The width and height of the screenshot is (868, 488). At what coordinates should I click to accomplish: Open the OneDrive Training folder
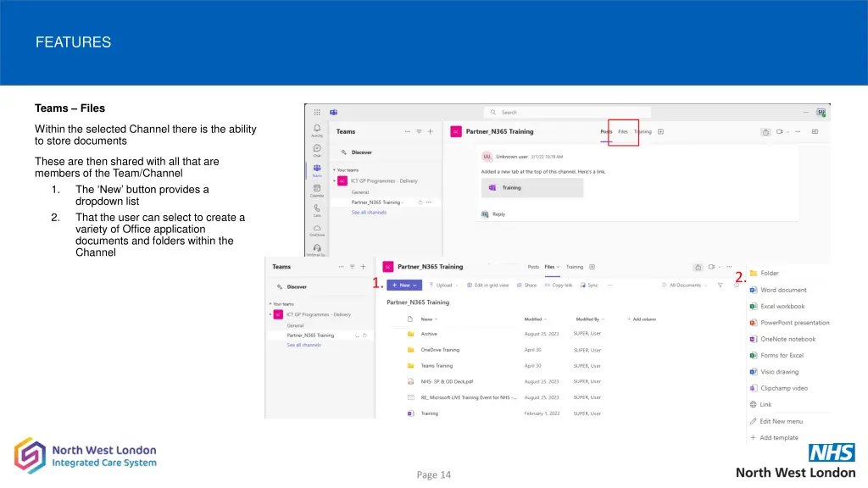click(440, 350)
